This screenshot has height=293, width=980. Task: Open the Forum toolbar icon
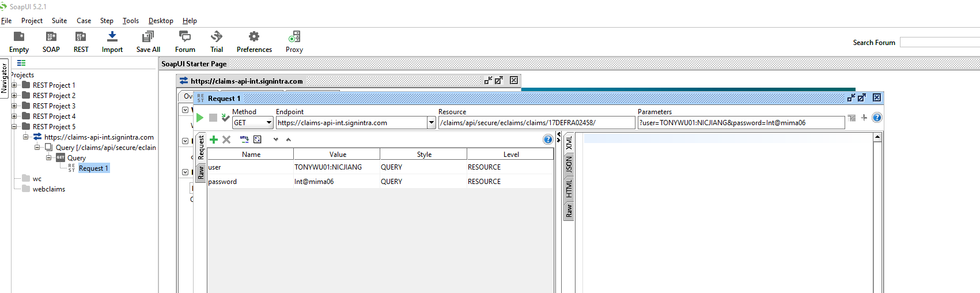click(x=185, y=42)
